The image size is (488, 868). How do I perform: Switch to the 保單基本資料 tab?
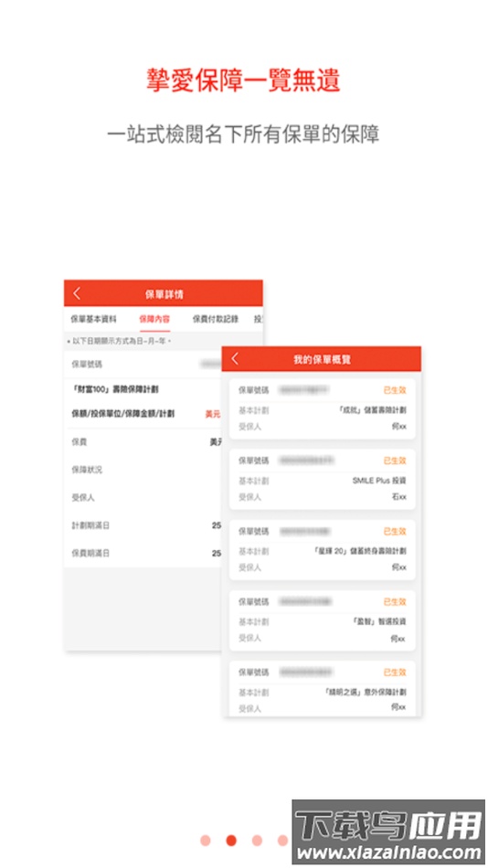click(x=93, y=319)
